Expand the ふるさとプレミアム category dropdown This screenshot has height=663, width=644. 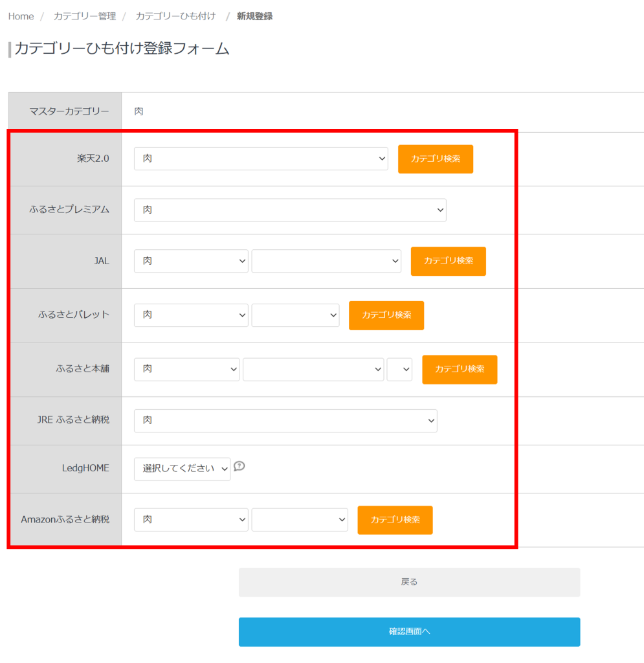pos(289,210)
